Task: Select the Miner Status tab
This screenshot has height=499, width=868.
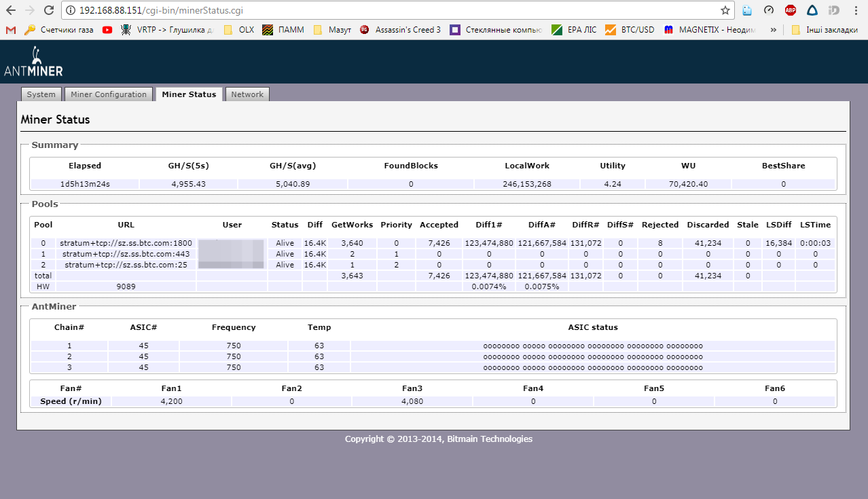Action: [189, 94]
